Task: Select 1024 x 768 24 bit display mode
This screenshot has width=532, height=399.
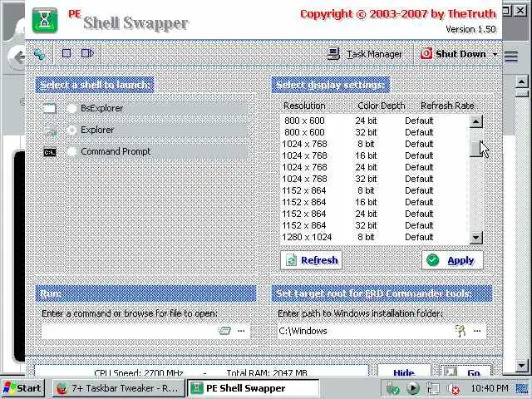Action: (375, 167)
